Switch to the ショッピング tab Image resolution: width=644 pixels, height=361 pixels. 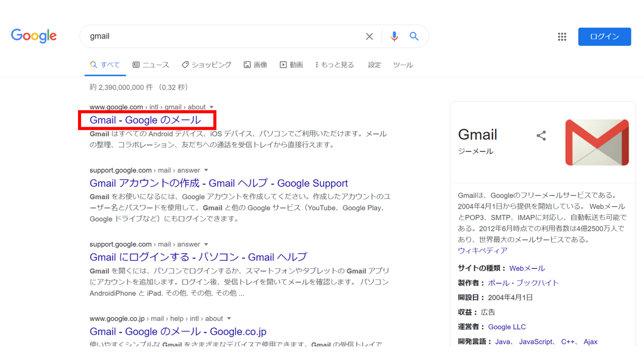click(x=206, y=65)
